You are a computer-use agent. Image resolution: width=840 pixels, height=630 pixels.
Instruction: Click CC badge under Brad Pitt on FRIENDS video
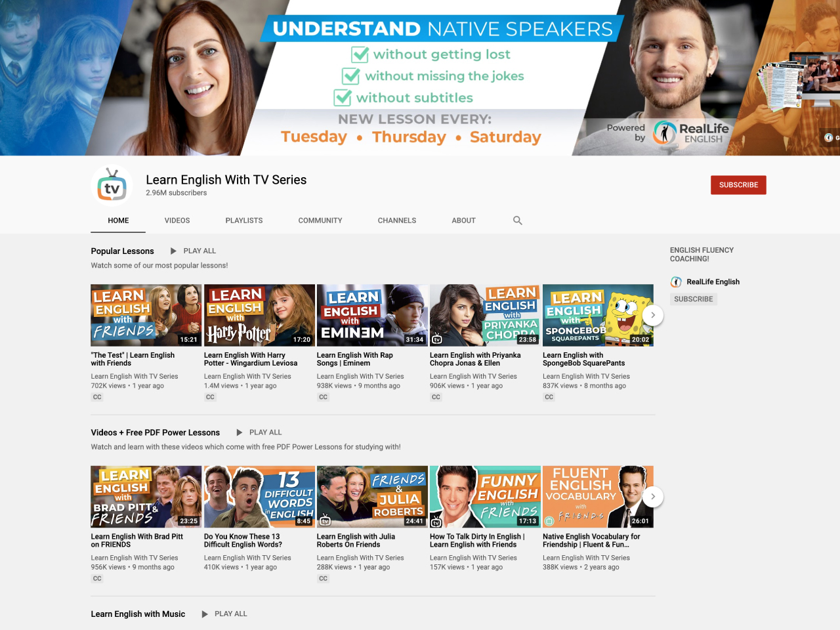(x=97, y=578)
